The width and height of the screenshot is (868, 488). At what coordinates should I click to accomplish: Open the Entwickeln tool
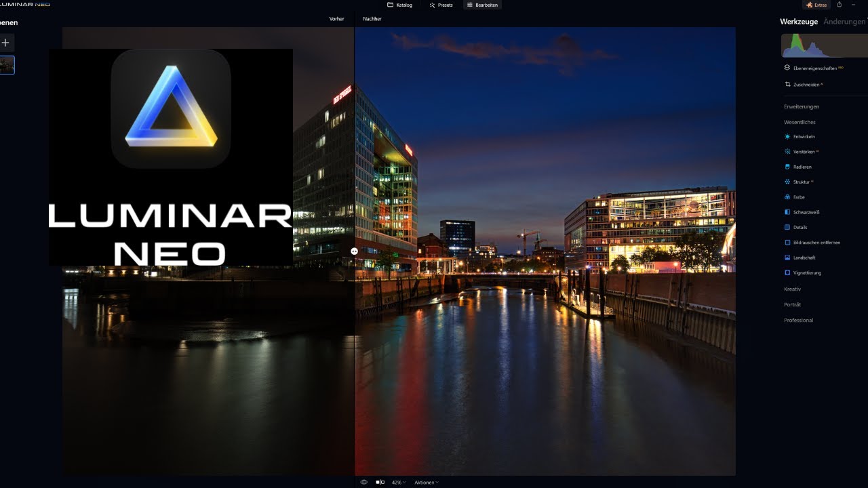click(800, 137)
